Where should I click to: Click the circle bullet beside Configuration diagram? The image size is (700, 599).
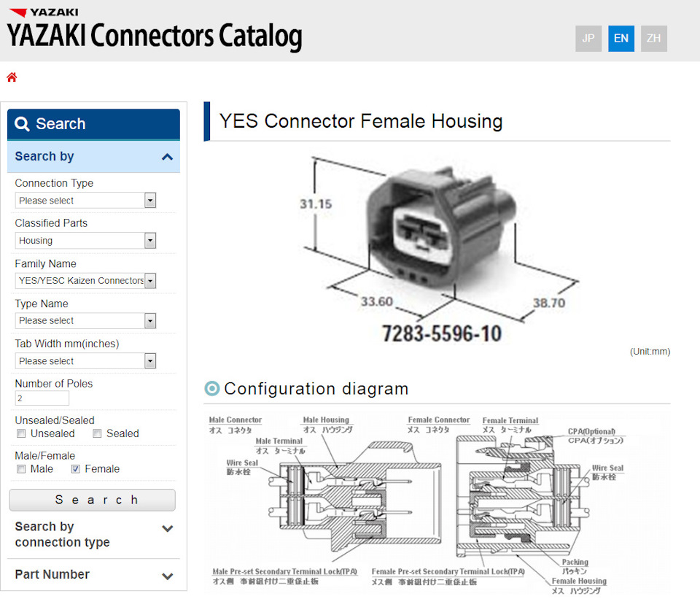tap(212, 388)
